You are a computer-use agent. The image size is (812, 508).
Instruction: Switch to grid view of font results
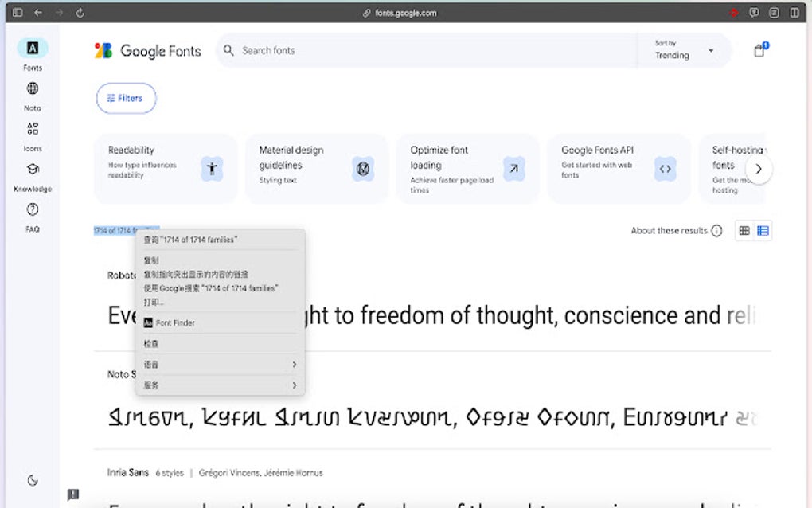[744, 230]
